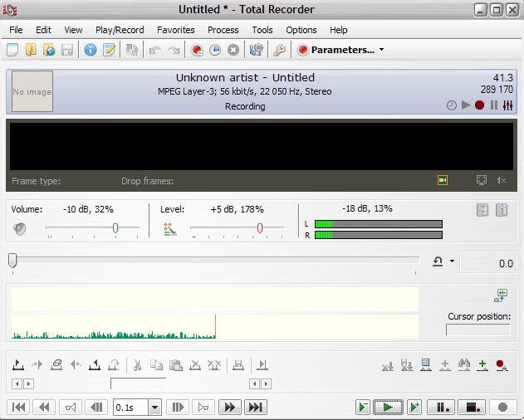This screenshot has width=524, height=420.
Task: Click the Open file folder icon
Action: 31,50
